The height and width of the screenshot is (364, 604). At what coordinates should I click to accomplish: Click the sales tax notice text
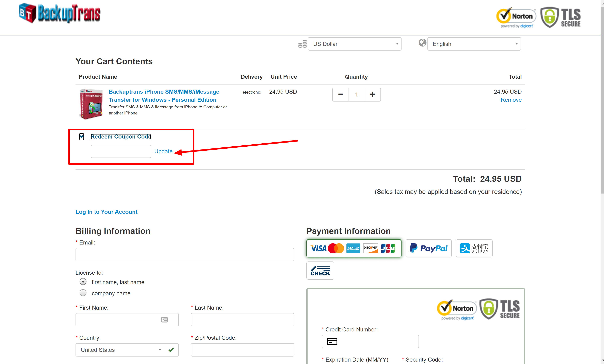448,192
